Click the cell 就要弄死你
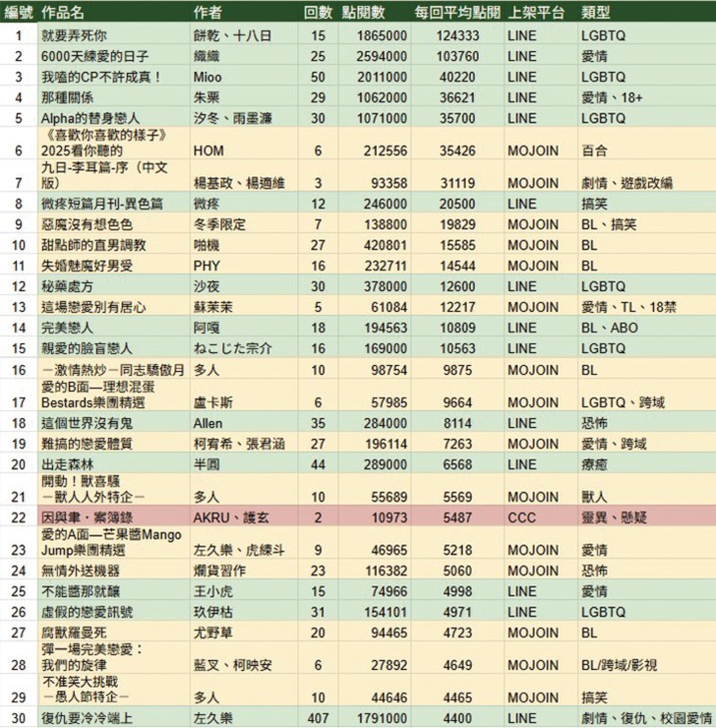 [75, 36]
